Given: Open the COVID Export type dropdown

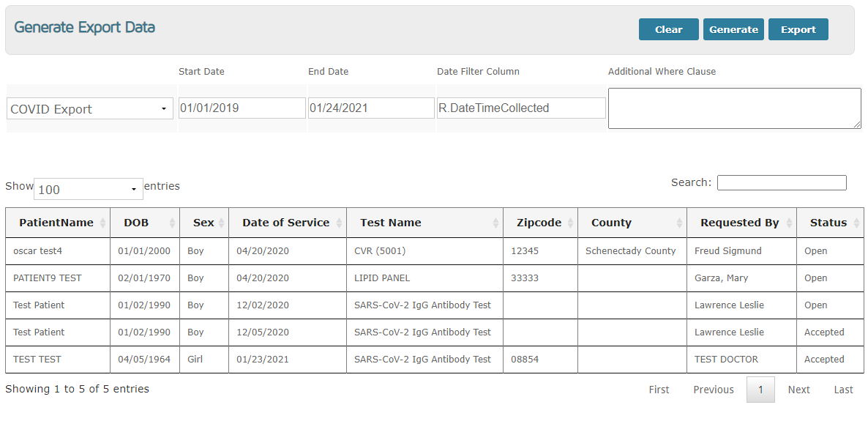Looking at the screenshot, I should pyautogui.click(x=90, y=108).
